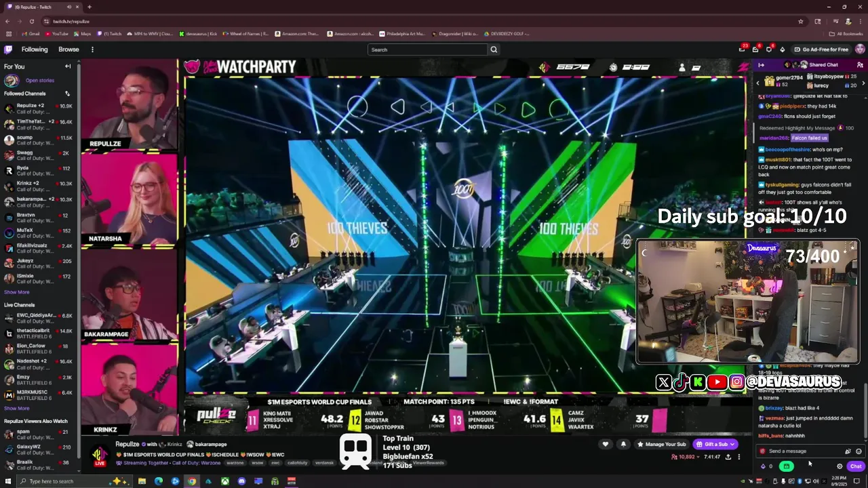Screen dimensions: 868x488
Task: Open the more options menu beside Browse
Action: (92, 49)
